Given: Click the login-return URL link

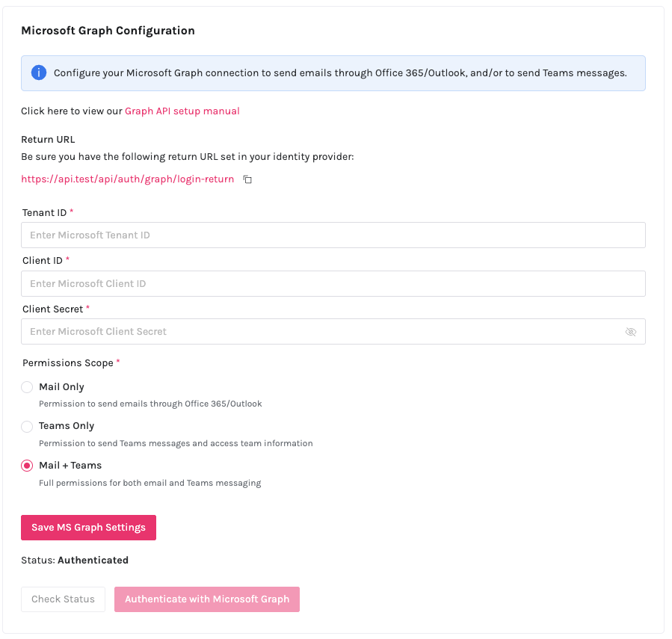Looking at the screenshot, I should (x=127, y=179).
